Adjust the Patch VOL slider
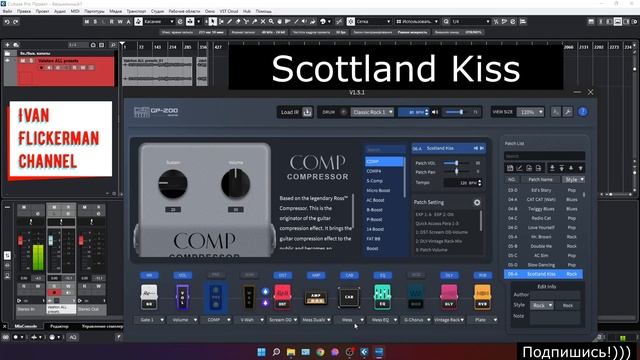Screen dimensions: 640x360 [456, 163]
